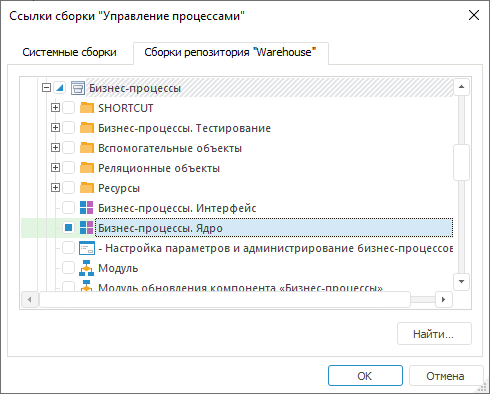Screen dimensions: 490x394
Task: Click the horizontal scrollbar thumb
Action: [225, 299]
